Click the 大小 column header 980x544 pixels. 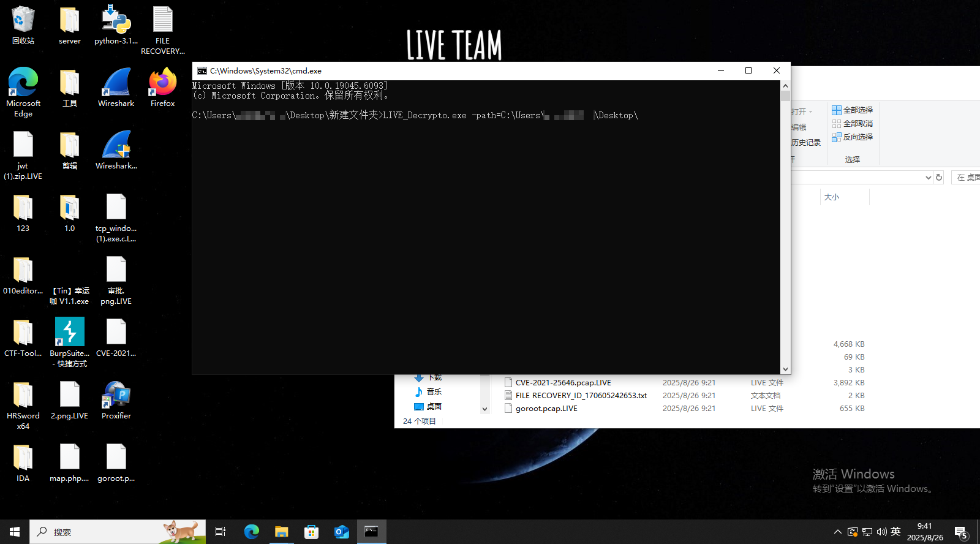[x=832, y=197]
